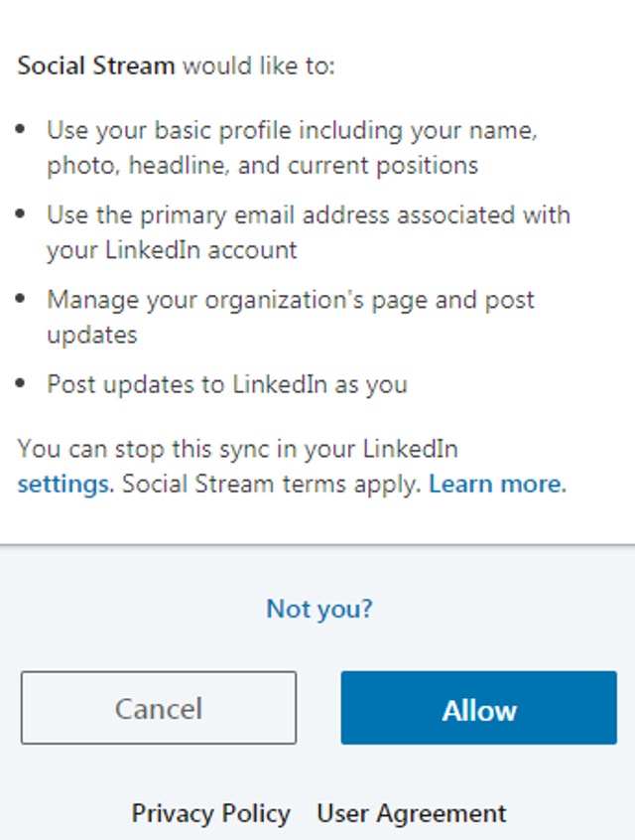Screen dimensions: 635x840
Task: Select the primary email address permission text
Action: (309, 232)
